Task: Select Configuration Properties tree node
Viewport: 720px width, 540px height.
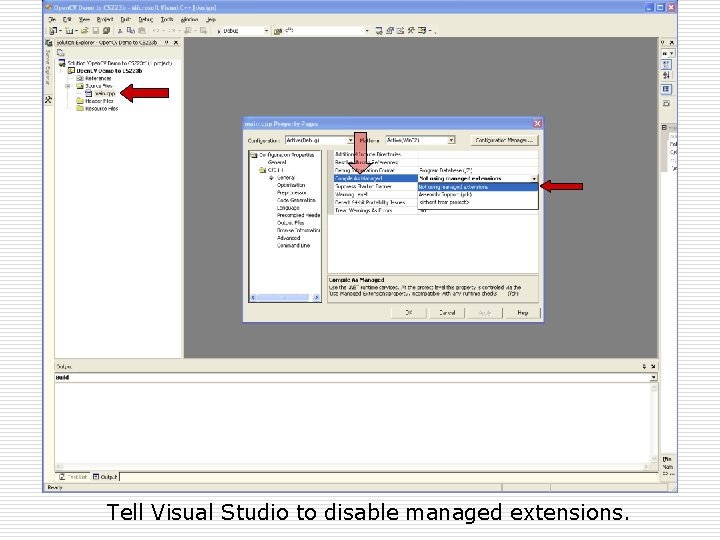Action: (x=282, y=155)
